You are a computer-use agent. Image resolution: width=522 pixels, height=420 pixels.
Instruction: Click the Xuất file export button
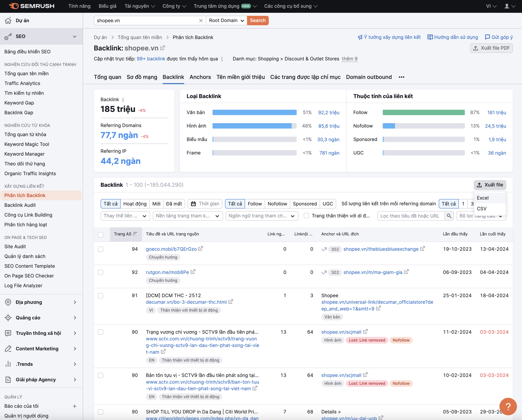(x=490, y=185)
